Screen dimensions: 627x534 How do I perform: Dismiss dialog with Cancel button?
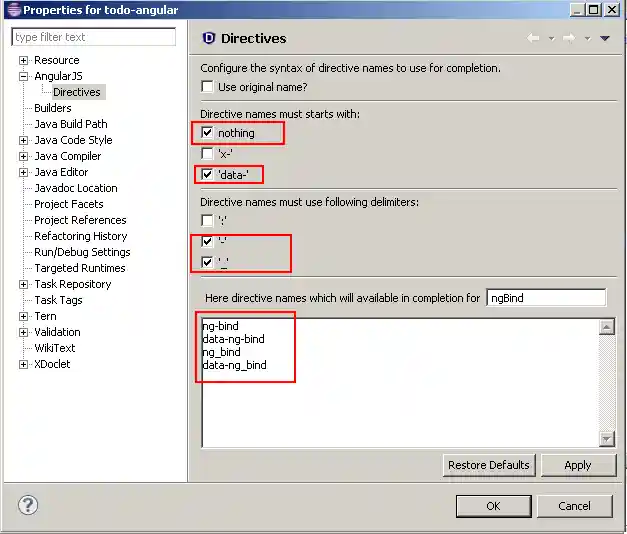pyautogui.click(x=574, y=506)
